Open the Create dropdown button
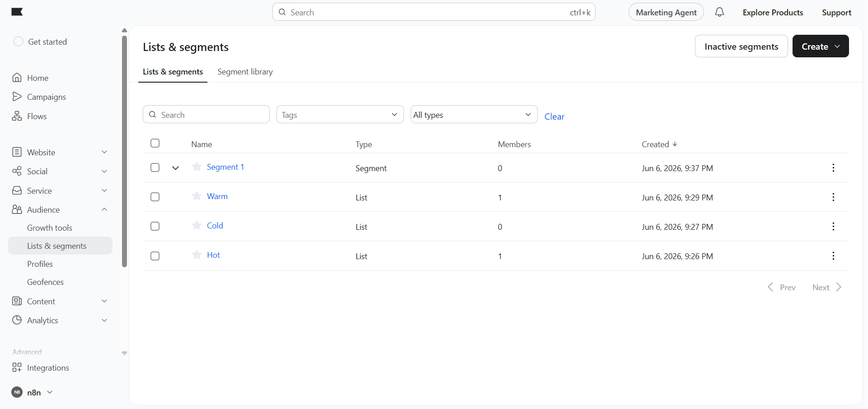 pyautogui.click(x=821, y=46)
